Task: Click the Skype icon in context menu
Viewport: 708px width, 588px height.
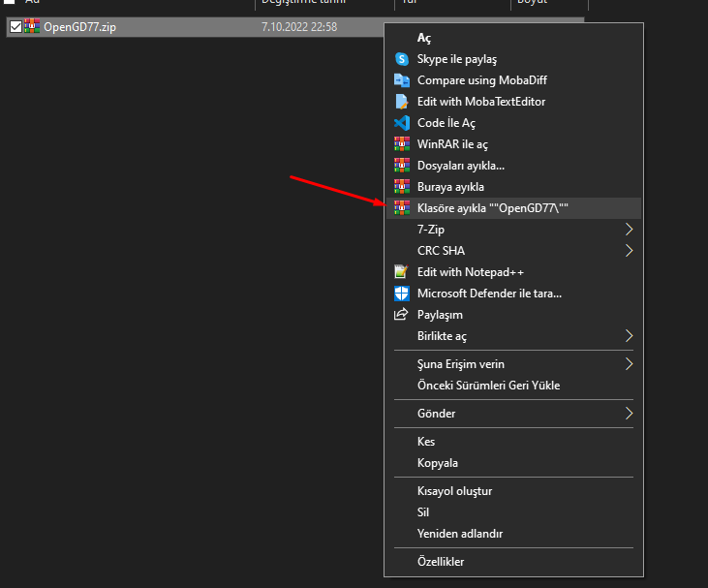Action: click(x=402, y=59)
